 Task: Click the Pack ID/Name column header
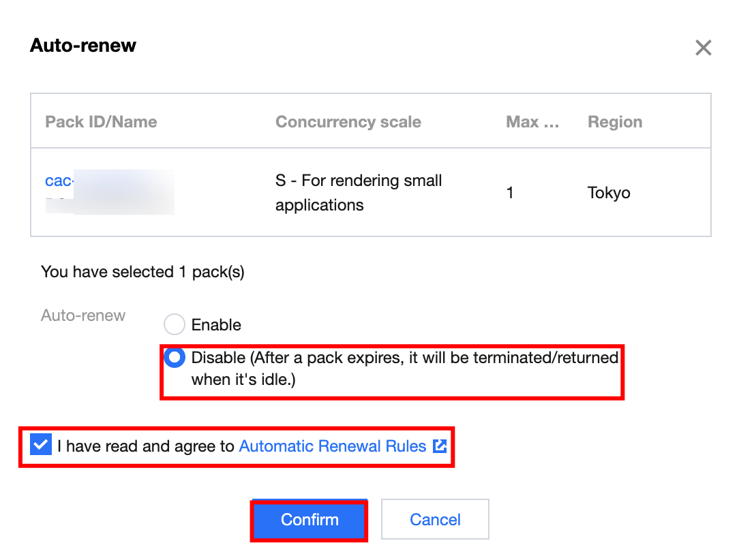pyautogui.click(x=101, y=122)
